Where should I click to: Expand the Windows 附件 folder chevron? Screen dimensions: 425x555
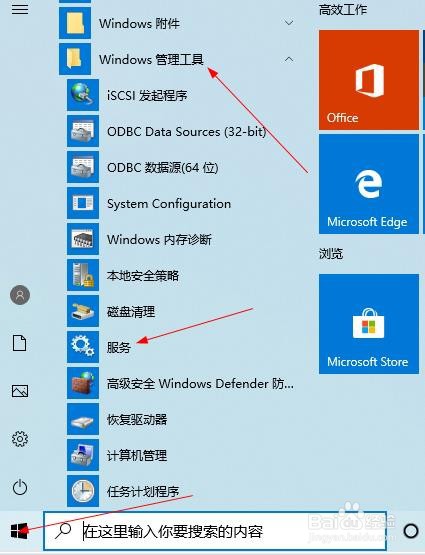click(289, 23)
